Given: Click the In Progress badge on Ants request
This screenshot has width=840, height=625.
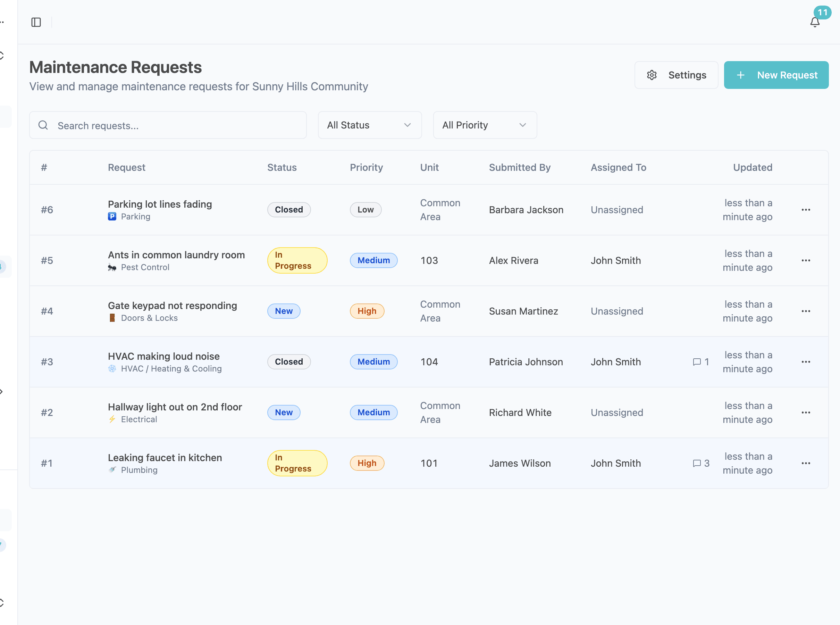Looking at the screenshot, I should point(297,260).
